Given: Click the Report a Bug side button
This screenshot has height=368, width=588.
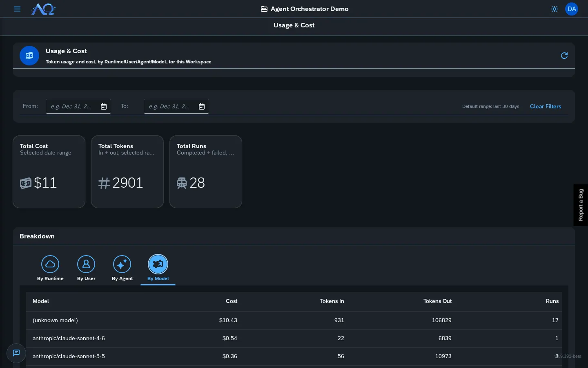Looking at the screenshot, I should [581, 205].
